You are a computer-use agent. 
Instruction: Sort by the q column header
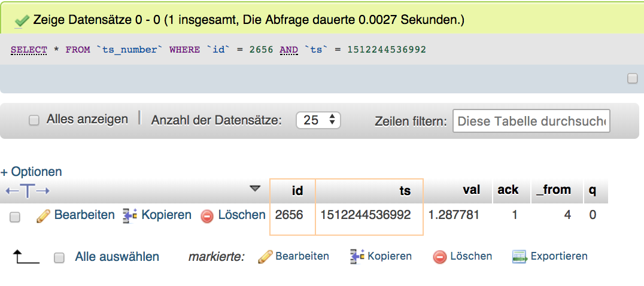coord(593,191)
